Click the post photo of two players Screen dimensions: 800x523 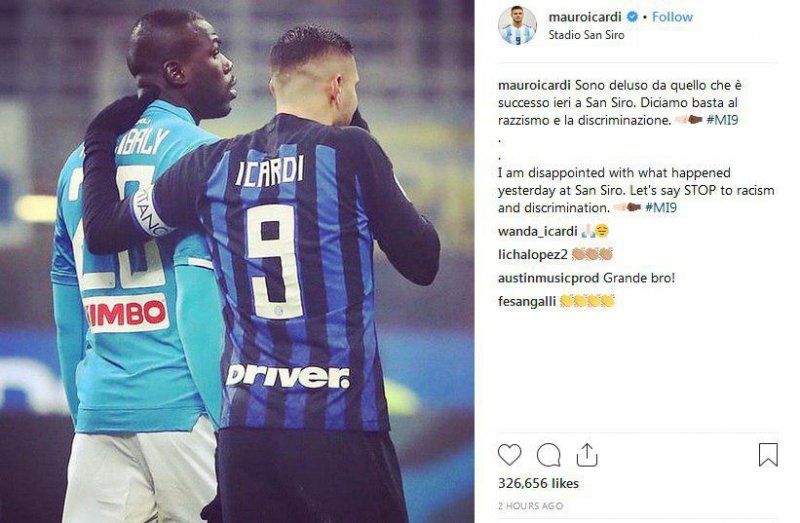[x=237, y=261]
